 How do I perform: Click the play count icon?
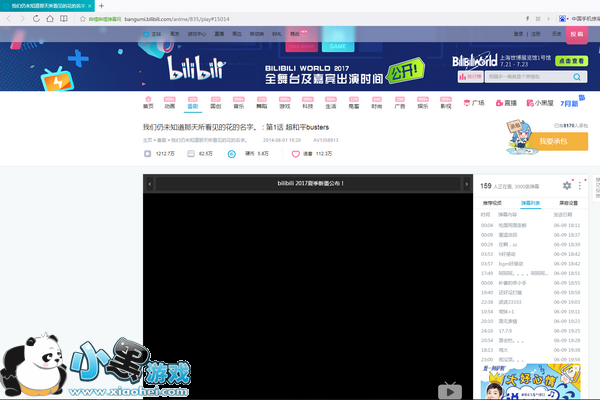click(x=147, y=153)
